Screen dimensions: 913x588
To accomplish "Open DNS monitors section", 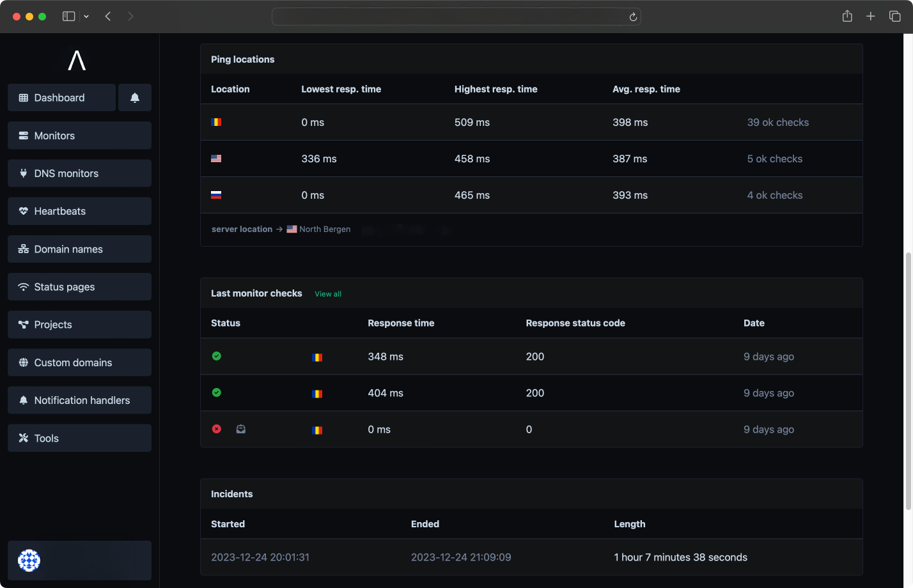I will 79,173.
